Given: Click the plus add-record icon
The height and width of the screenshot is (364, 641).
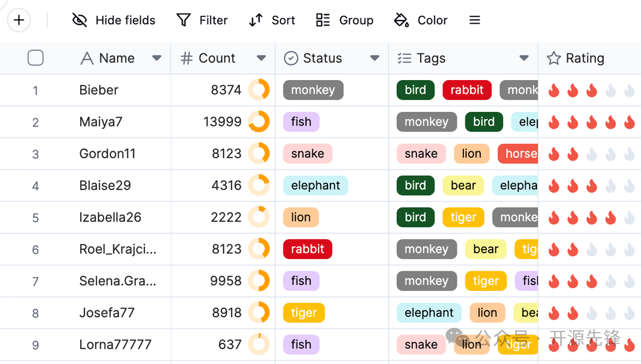Looking at the screenshot, I should (19, 20).
